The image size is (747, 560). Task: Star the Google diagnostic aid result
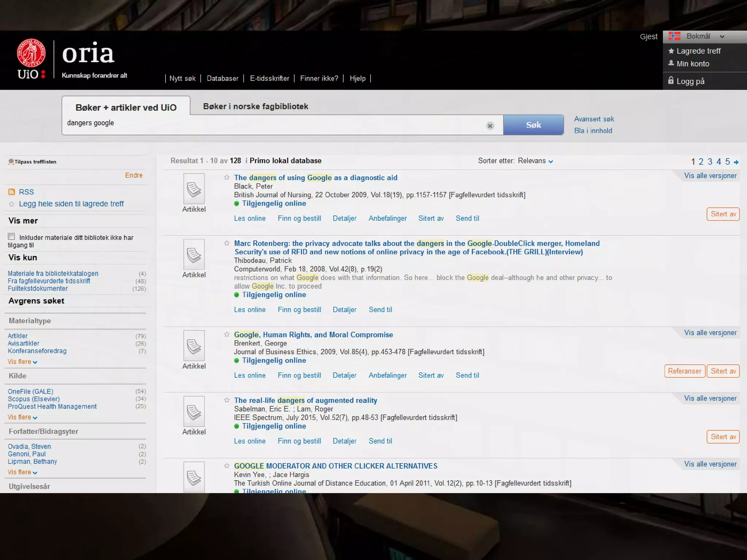(227, 178)
